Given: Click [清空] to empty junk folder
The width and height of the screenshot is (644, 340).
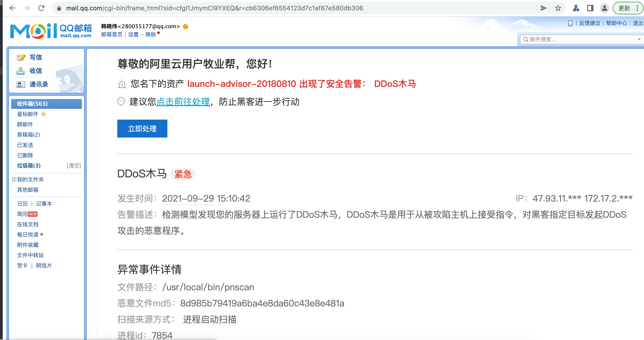Looking at the screenshot, I should (74, 165).
